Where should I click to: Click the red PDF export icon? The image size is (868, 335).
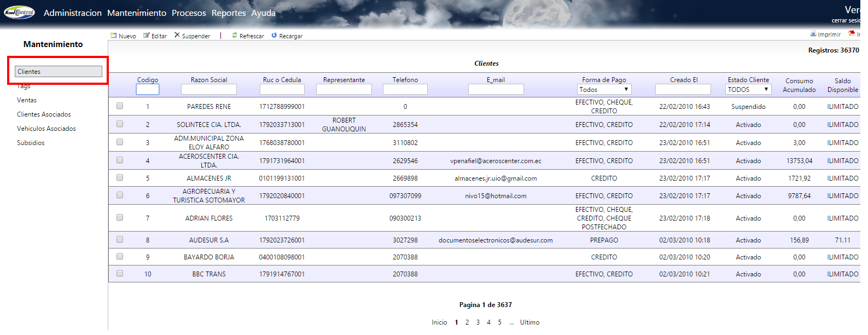(851, 34)
